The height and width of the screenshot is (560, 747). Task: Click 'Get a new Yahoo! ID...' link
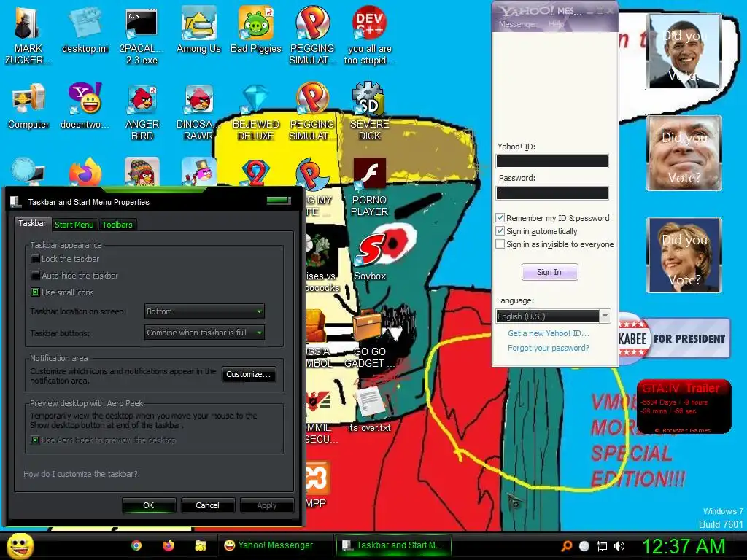(549, 333)
